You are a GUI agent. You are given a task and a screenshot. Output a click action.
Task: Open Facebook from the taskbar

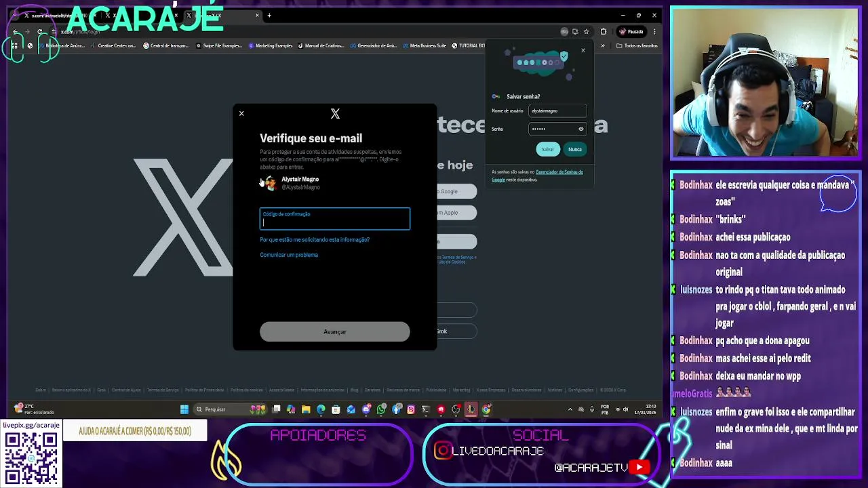(397, 409)
